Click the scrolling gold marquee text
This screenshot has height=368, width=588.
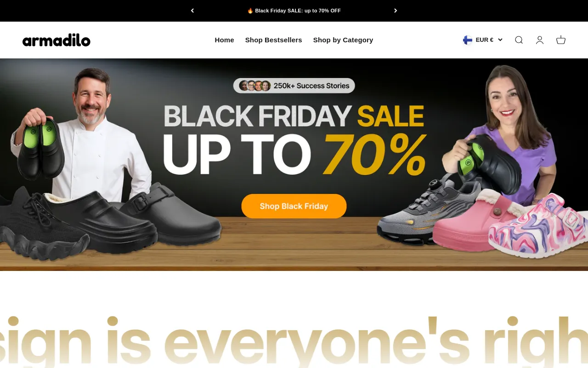(294, 341)
